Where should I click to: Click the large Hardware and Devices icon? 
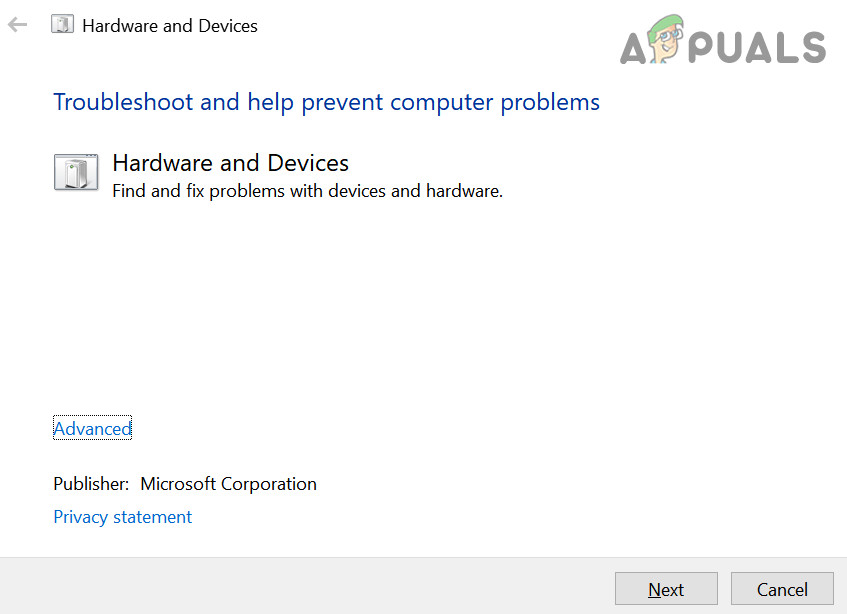click(x=76, y=172)
